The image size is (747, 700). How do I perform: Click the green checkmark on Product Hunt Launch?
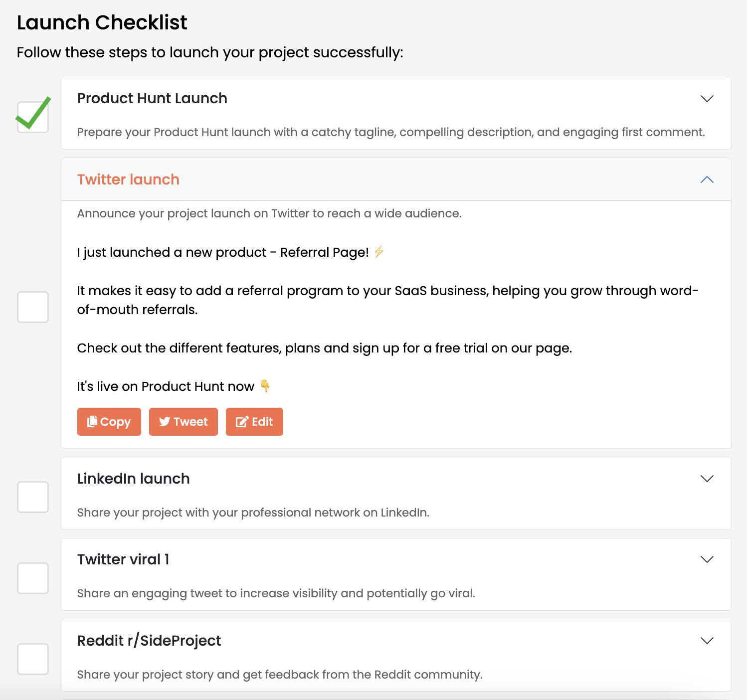[33, 113]
